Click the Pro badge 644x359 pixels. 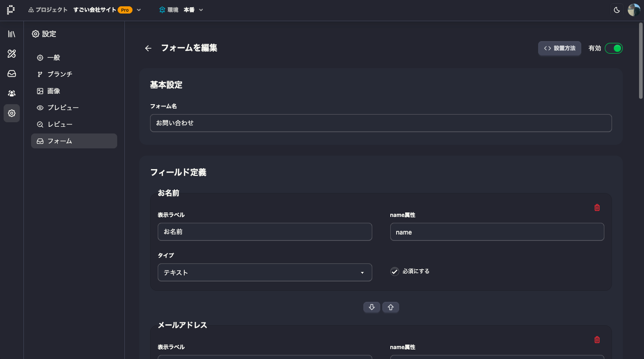pyautogui.click(x=125, y=10)
